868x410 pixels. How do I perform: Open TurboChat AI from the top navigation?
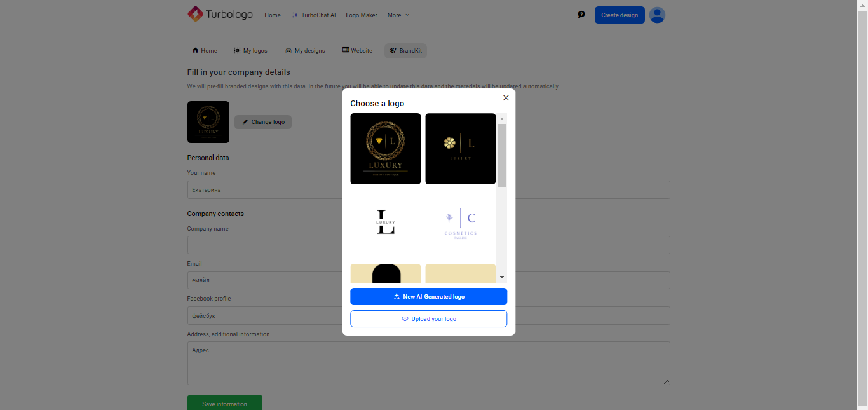pyautogui.click(x=313, y=15)
